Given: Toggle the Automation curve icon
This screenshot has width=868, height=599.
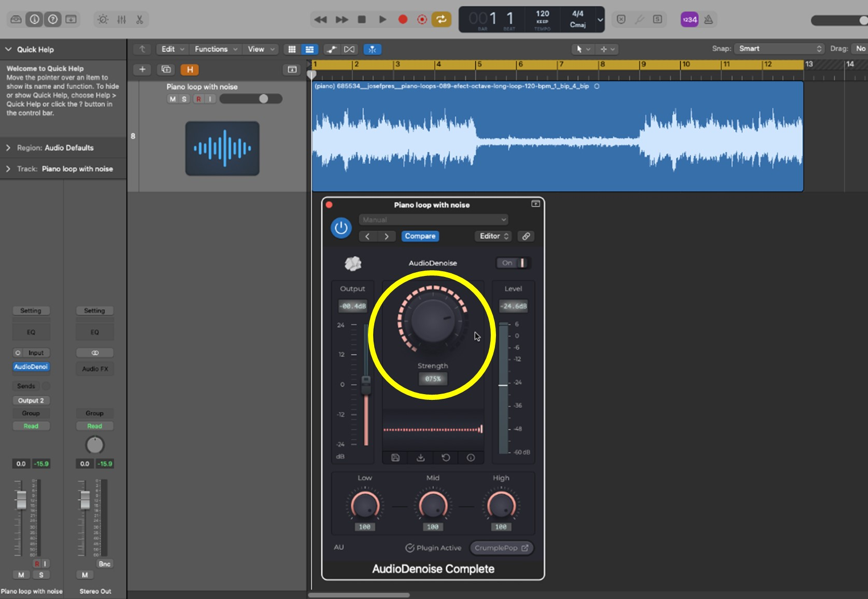Looking at the screenshot, I should [x=332, y=49].
